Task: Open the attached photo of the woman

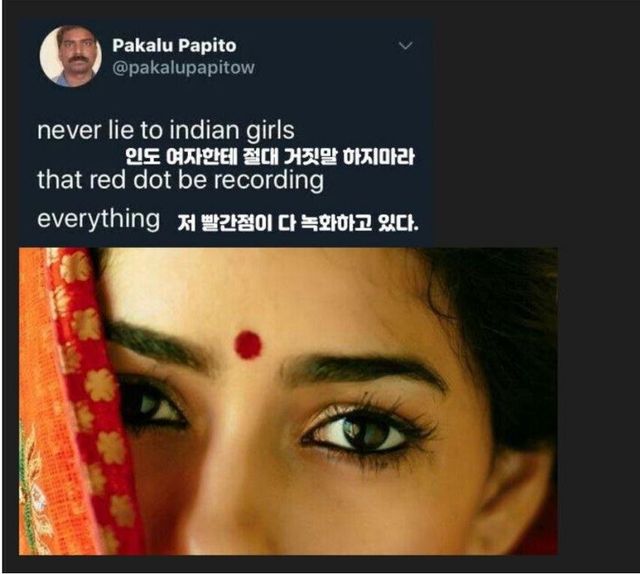Action: pyautogui.click(x=288, y=401)
